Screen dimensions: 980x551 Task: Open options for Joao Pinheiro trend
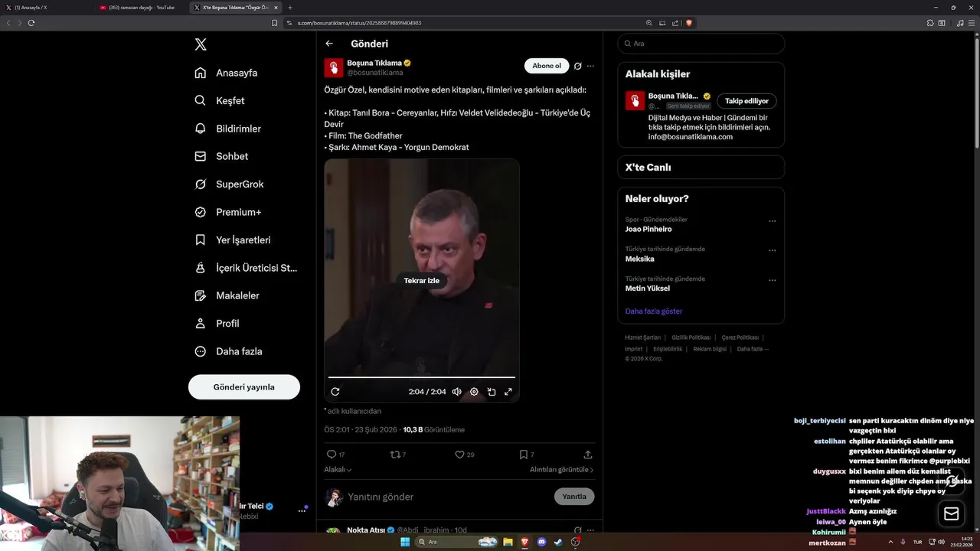click(772, 221)
